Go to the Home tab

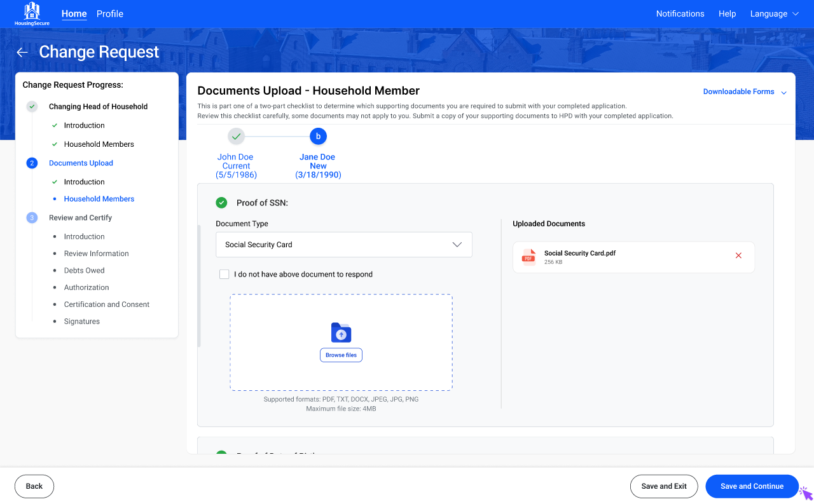74,14
